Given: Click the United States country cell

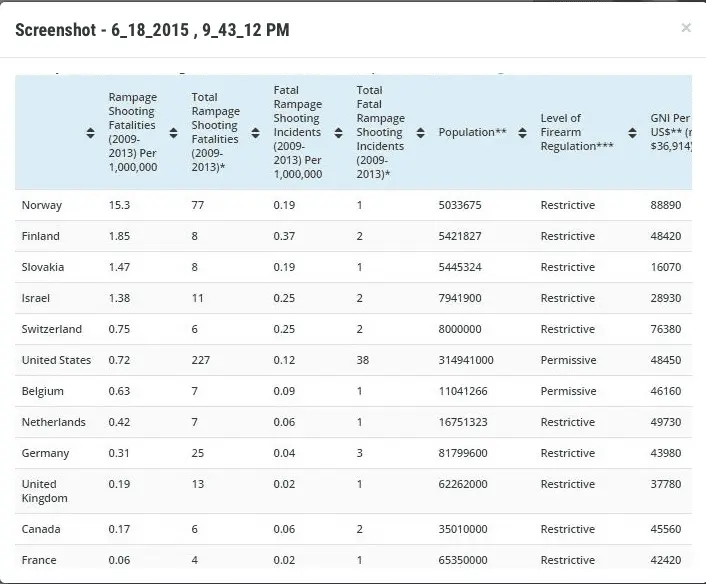Looking at the screenshot, I should (x=56, y=360).
